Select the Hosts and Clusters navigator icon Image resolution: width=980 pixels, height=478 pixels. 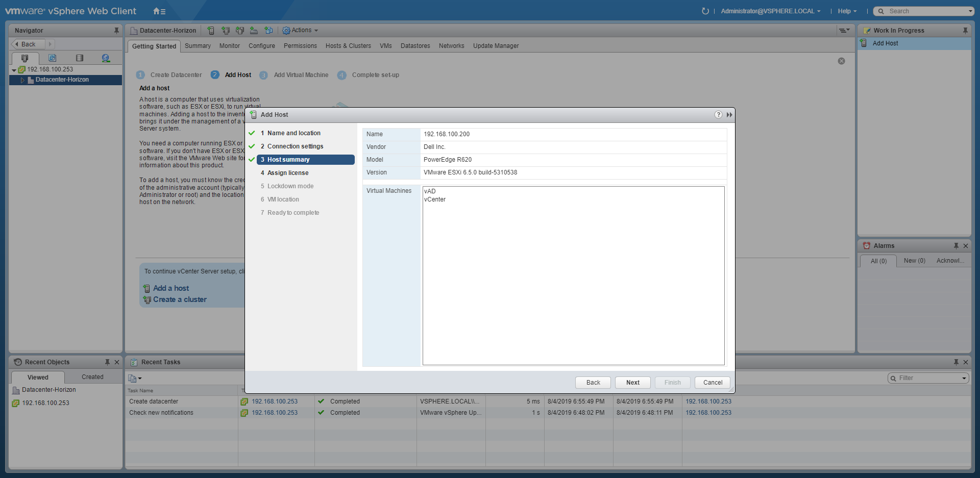tap(24, 58)
